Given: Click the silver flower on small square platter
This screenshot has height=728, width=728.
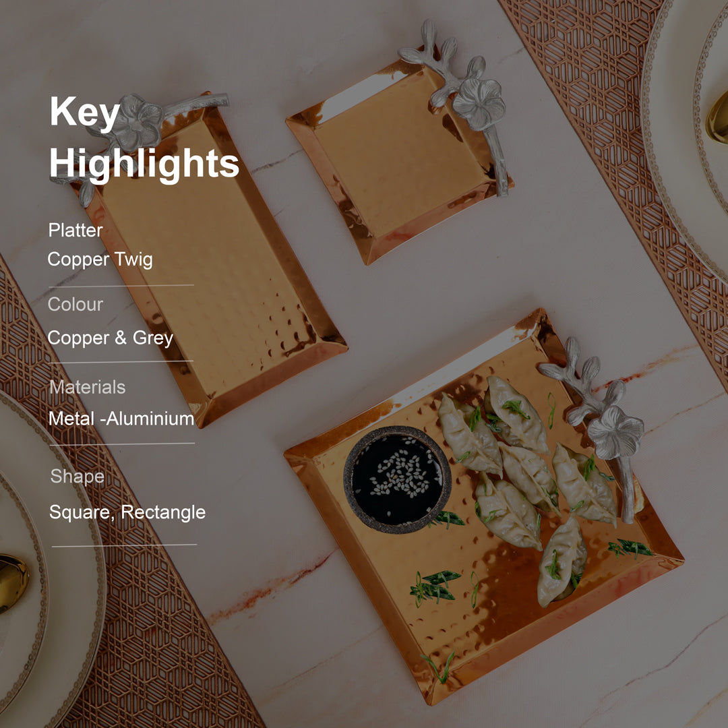Looking at the screenshot, I should [479, 104].
